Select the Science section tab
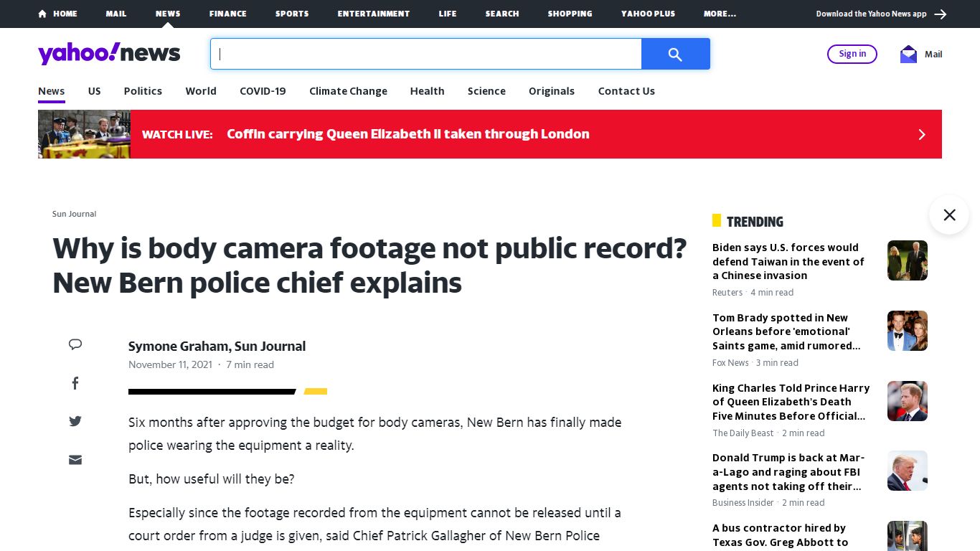Image resolution: width=980 pixels, height=551 pixels. [x=486, y=91]
